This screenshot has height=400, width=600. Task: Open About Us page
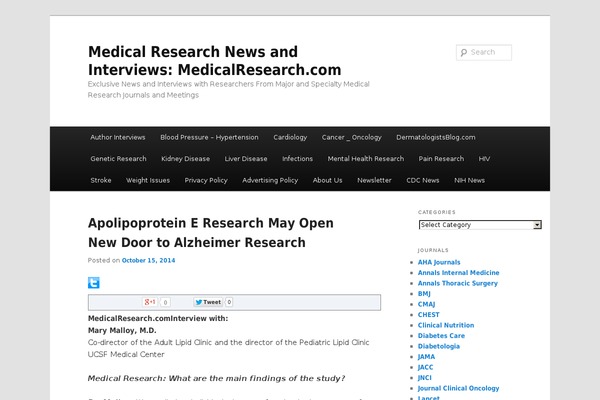pyautogui.click(x=328, y=180)
